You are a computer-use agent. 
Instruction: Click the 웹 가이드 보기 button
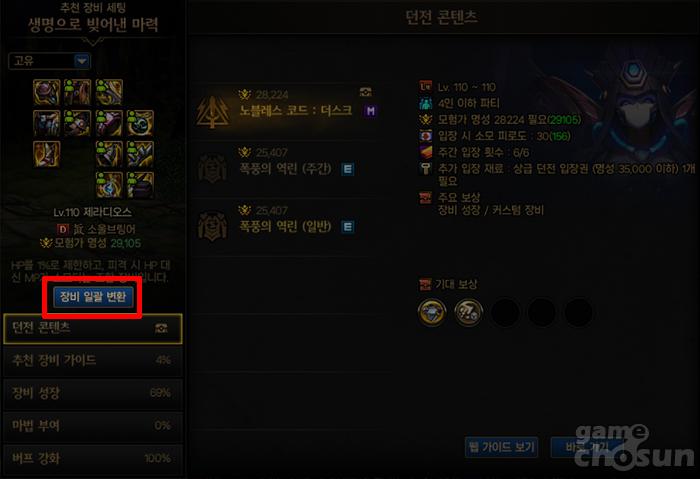[x=501, y=447]
